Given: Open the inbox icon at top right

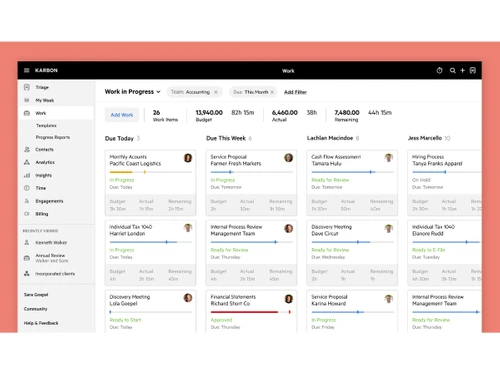Looking at the screenshot, I should coord(473,70).
